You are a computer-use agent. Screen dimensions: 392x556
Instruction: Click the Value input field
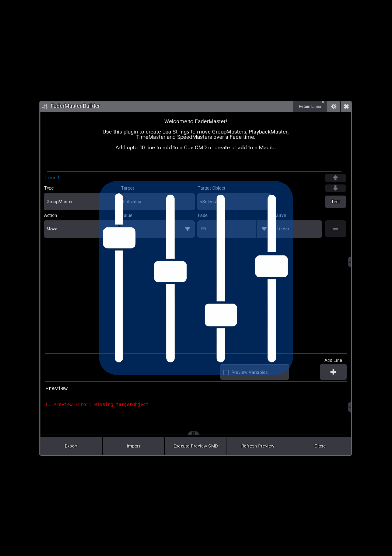[x=150, y=229]
